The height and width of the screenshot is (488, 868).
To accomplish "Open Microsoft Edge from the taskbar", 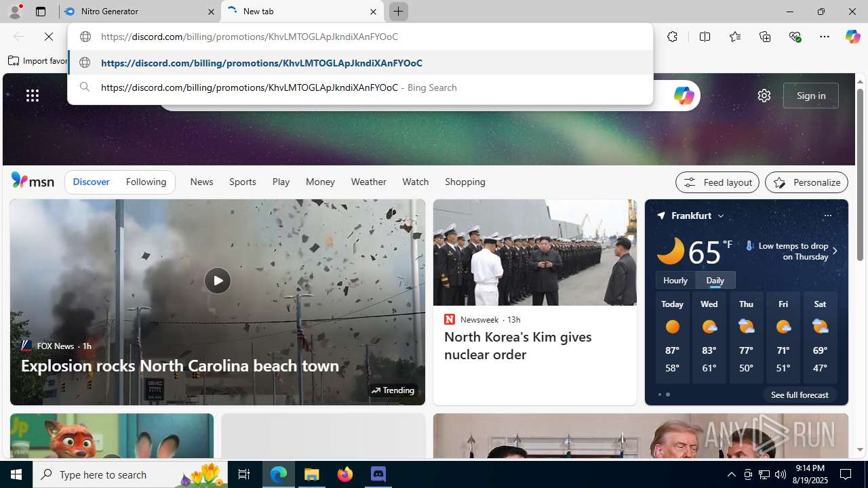I will coord(279,474).
